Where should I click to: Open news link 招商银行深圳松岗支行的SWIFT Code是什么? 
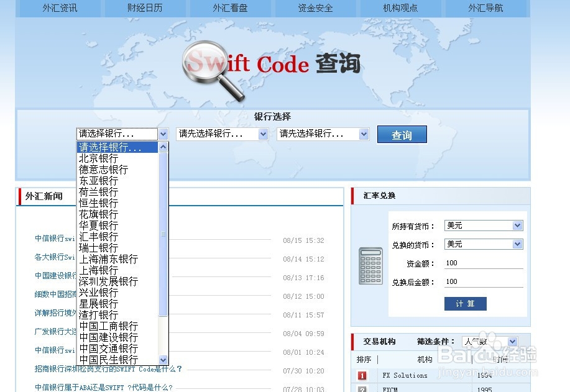[x=108, y=369]
